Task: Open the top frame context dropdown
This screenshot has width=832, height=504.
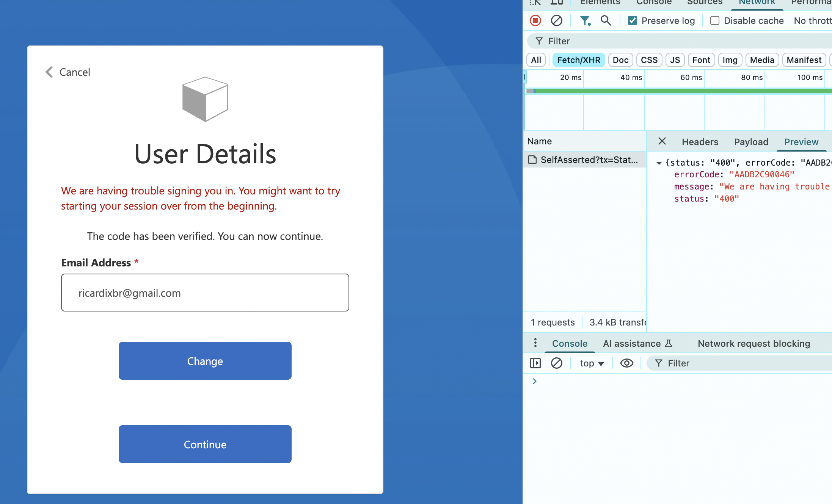Action: pos(590,363)
